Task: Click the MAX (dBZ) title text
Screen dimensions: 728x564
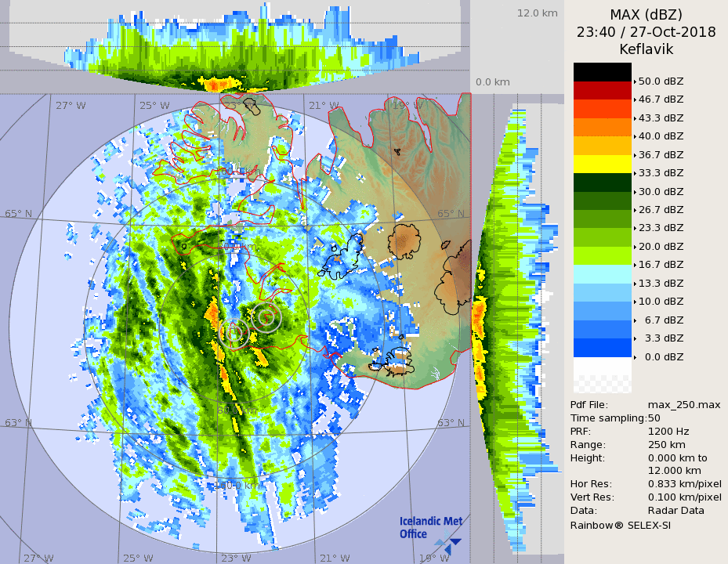Action: [x=645, y=15]
